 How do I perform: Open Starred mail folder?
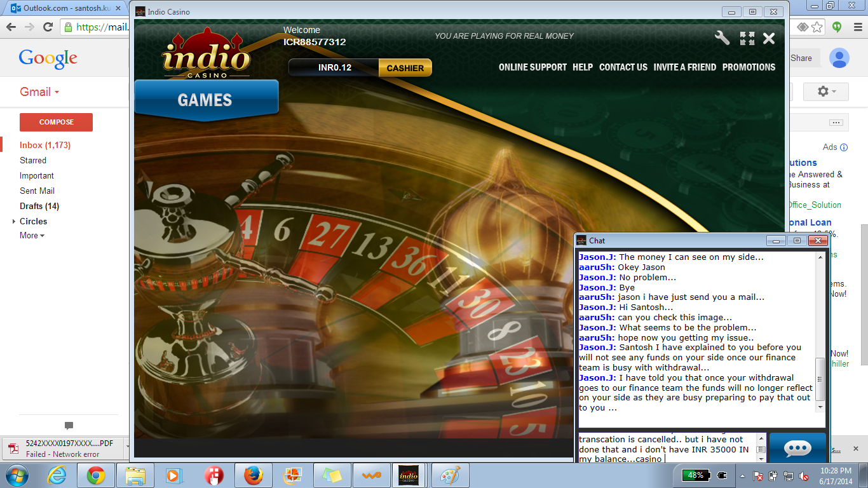click(33, 161)
